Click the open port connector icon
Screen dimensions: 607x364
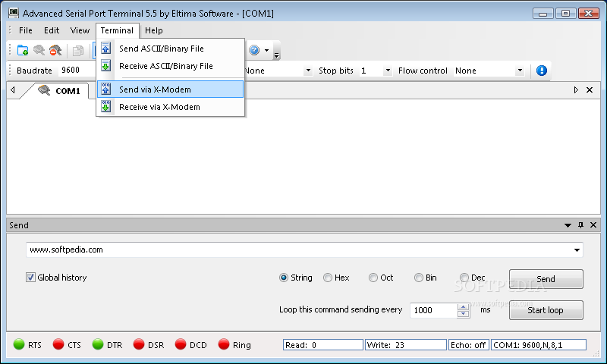pos(39,50)
